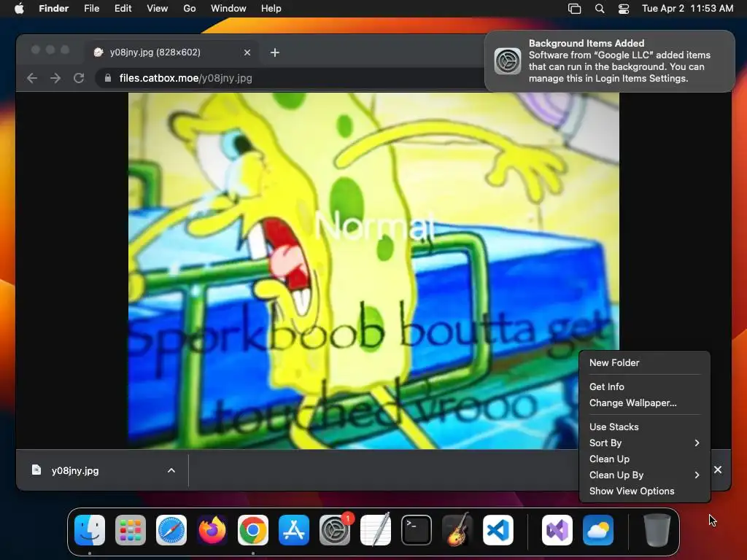Open the Trash in the dock
Viewport: 747px width, 560px height.
(x=657, y=530)
